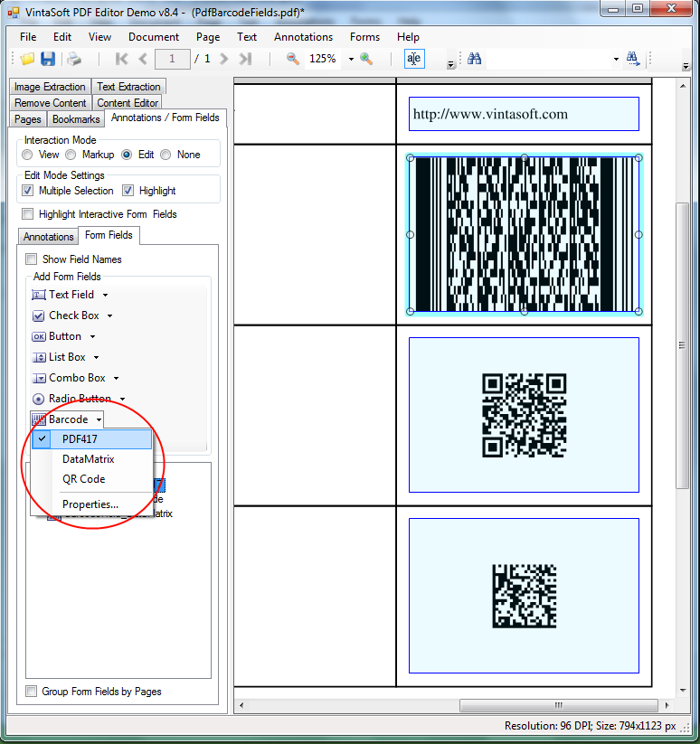The image size is (700, 744).
Task: Click the Barcode form field icon
Action: (39, 419)
